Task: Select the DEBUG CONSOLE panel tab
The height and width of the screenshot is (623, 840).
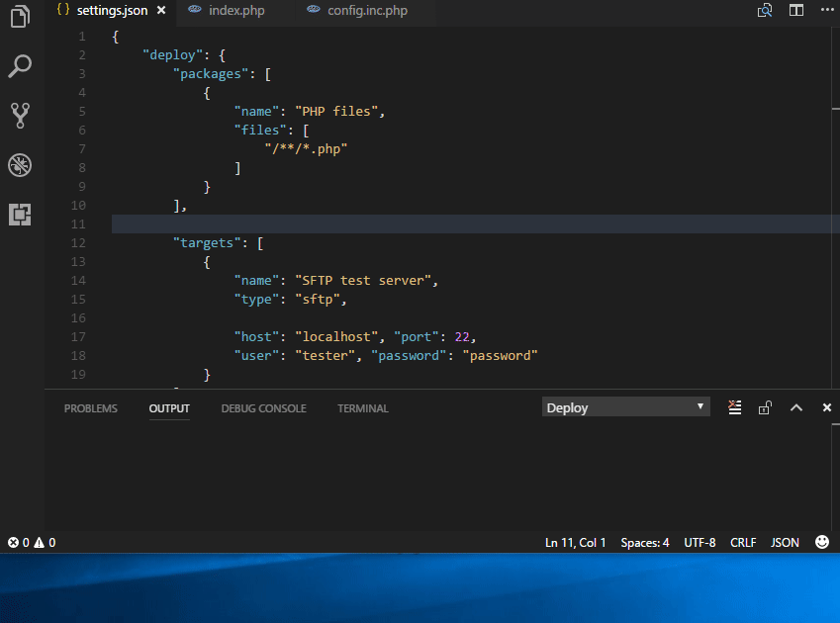Action: coord(263,407)
